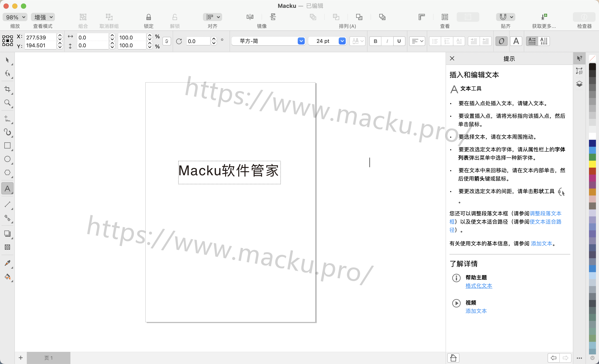Toggle lock ratio button
599x364 pixels.
[x=167, y=41]
